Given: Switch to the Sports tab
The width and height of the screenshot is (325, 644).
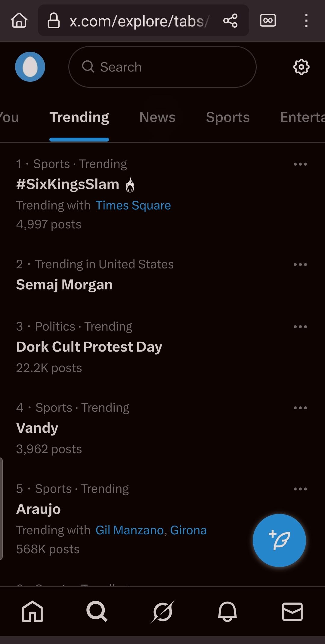Looking at the screenshot, I should click(227, 117).
